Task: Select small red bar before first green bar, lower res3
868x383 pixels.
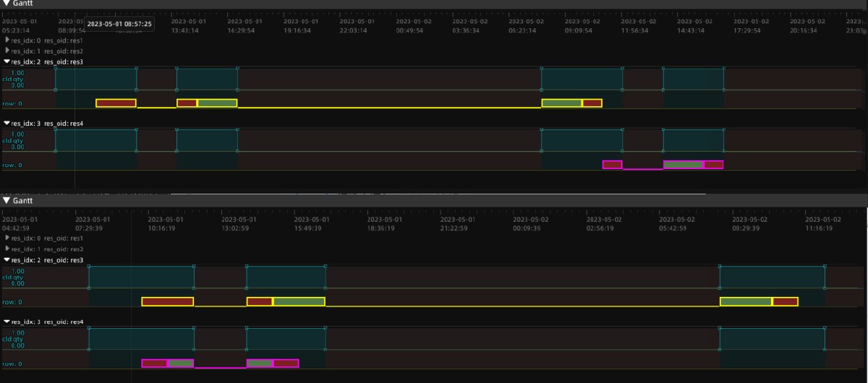Action: [260, 301]
